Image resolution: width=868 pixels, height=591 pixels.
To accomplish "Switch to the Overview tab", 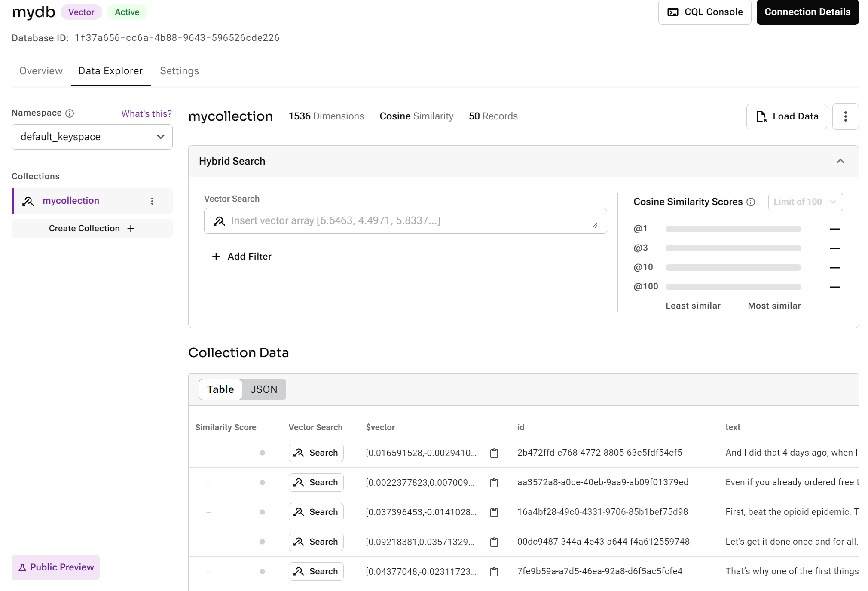I will click(41, 71).
